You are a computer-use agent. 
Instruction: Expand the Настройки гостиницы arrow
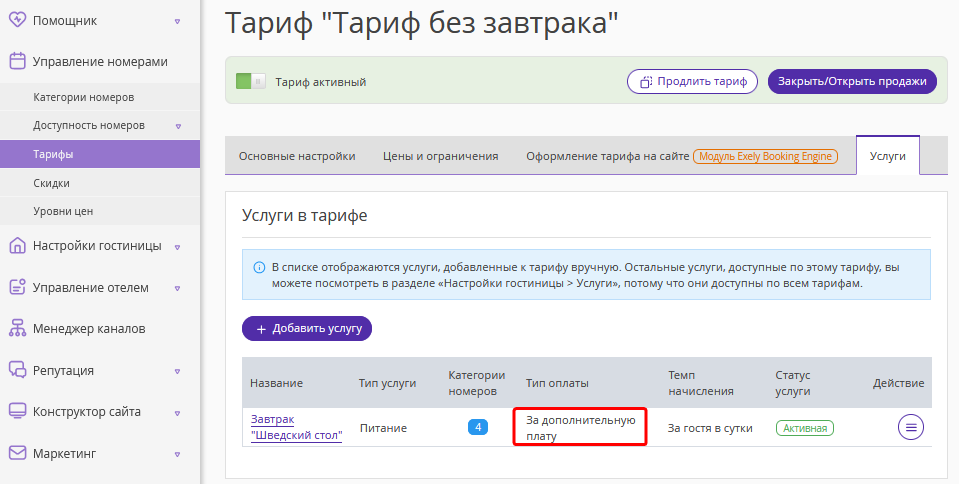click(x=177, y=247)
